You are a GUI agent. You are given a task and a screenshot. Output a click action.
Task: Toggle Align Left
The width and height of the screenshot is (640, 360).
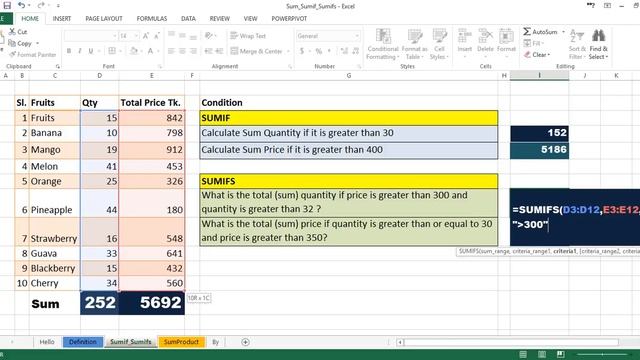pos(171,51)
